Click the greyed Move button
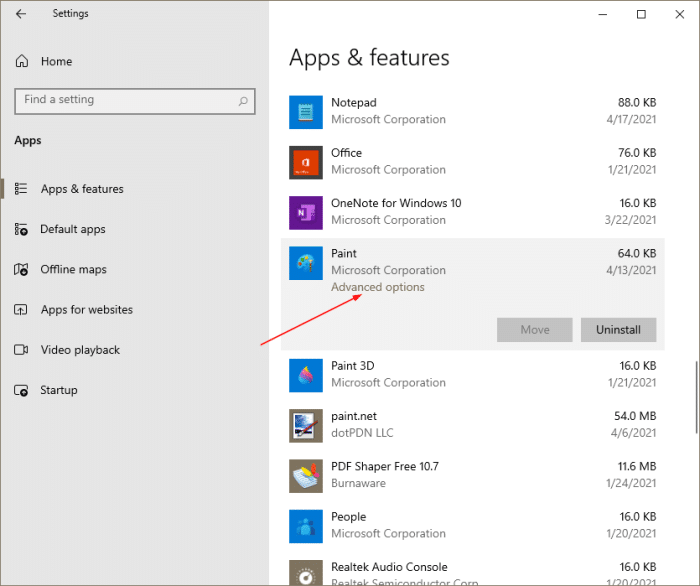Viewport: 700px width, 586px height. (x=535, y=330)
